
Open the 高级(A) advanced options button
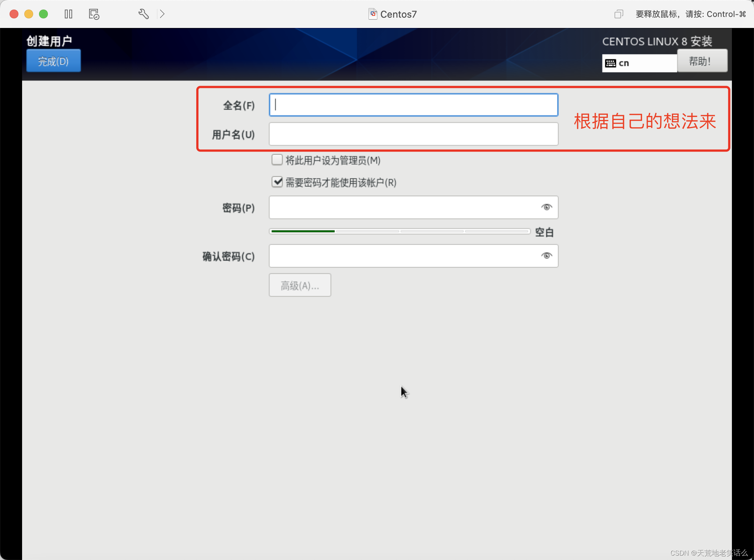click(300, 285)
